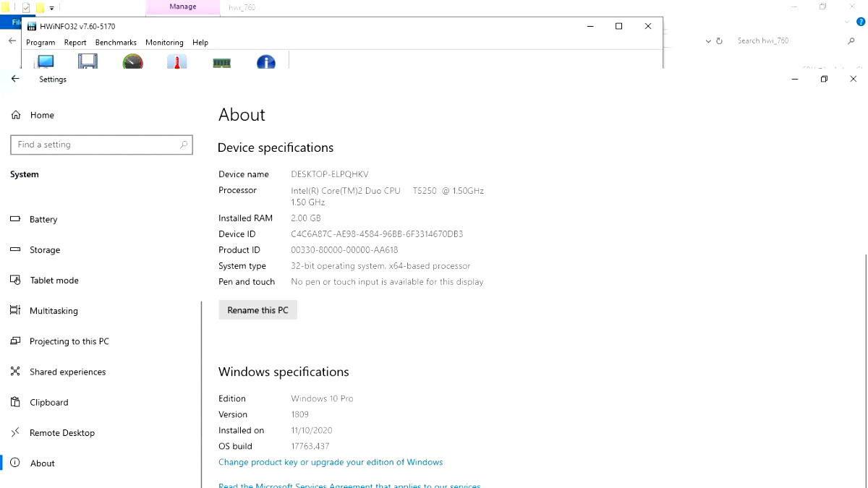Click the thermometer icon in HWiNFO32 toolbar
This screenshot has height=488, width=868.
click(x=177, y=61)
